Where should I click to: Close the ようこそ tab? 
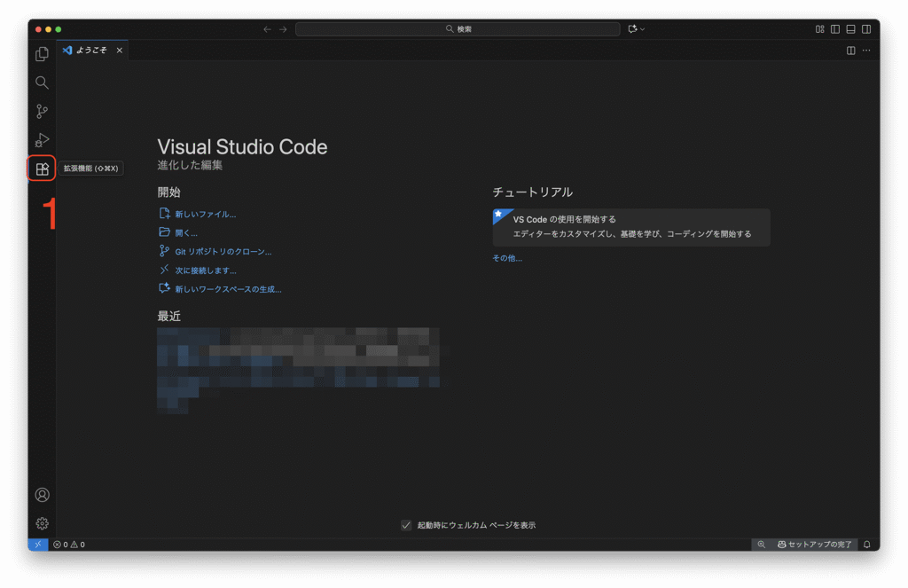tap(120, 51)
